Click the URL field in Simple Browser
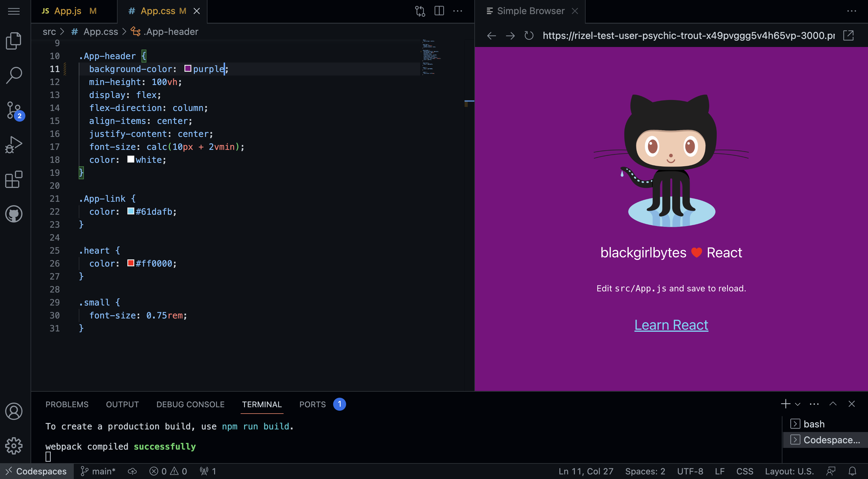The image size is (868, 479). 689,36
